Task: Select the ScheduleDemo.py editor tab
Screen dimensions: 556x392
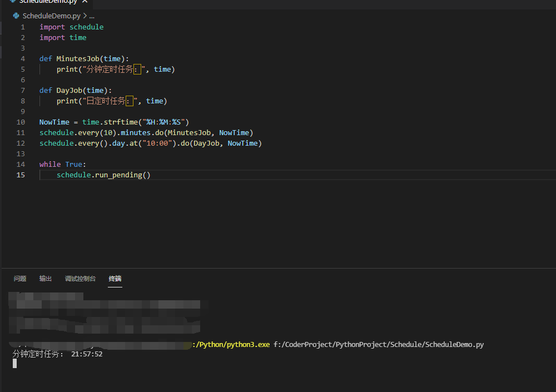Action: [47, 2]
